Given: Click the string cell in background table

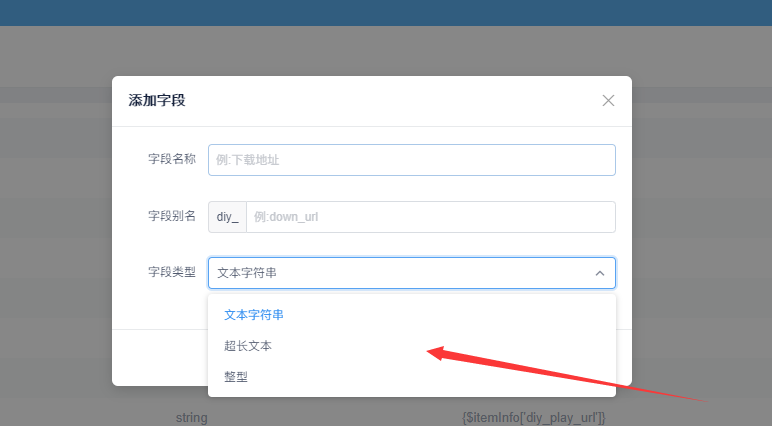Looking at the screenshot, I should tap(192, 418).
